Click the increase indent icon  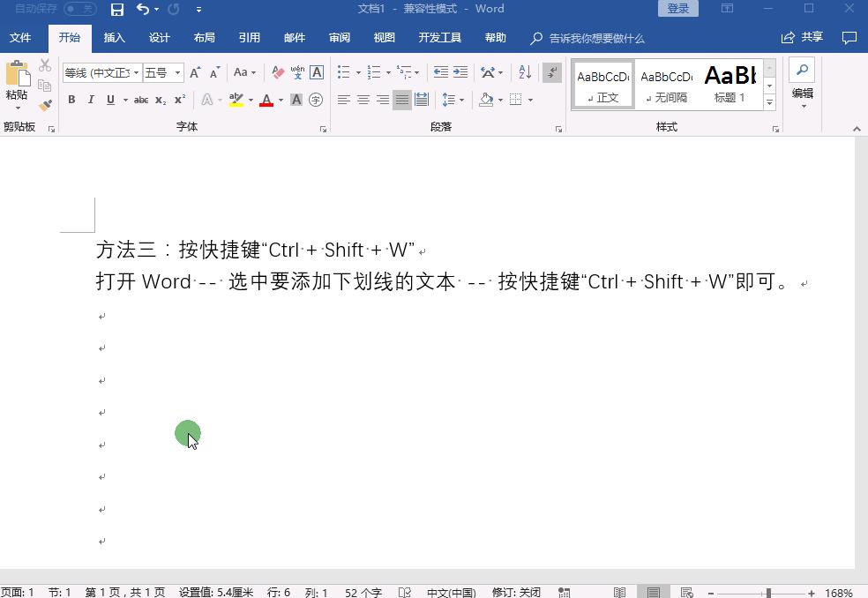tap(460, 72)
